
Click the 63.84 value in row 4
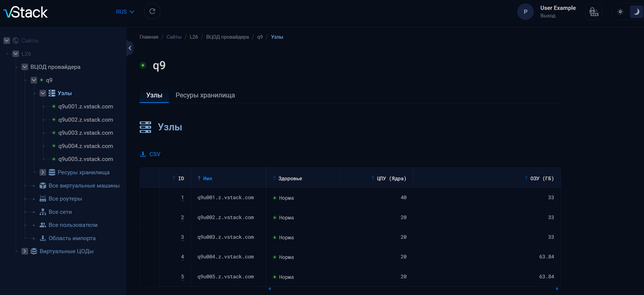[x=547, y=257]
